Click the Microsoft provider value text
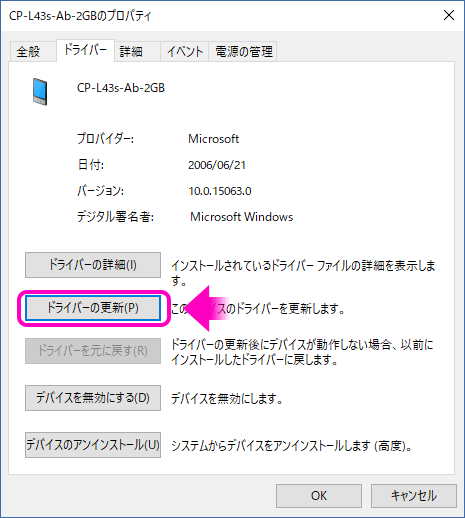The image size is (465, 518). 214,139
